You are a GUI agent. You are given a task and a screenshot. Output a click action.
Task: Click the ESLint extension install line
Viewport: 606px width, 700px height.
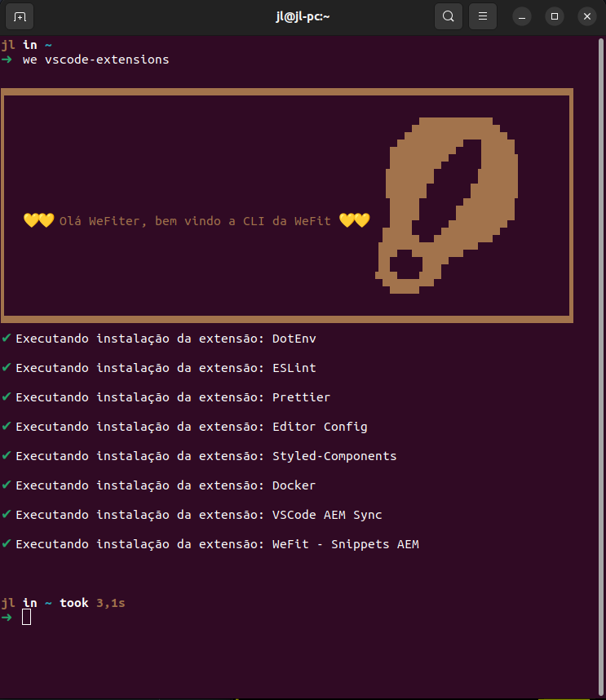[x=159, y=368]
